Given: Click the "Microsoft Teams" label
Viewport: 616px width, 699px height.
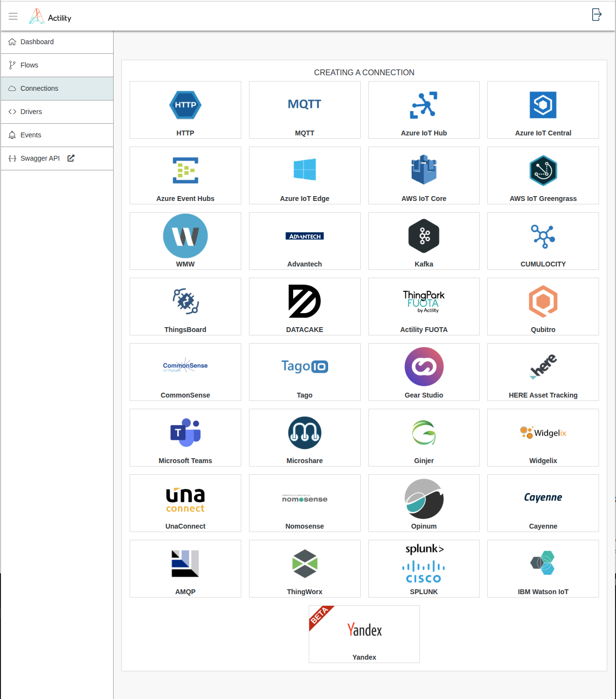Looking at the screenshot, I should pyautogui.click(x=185, y=461).
